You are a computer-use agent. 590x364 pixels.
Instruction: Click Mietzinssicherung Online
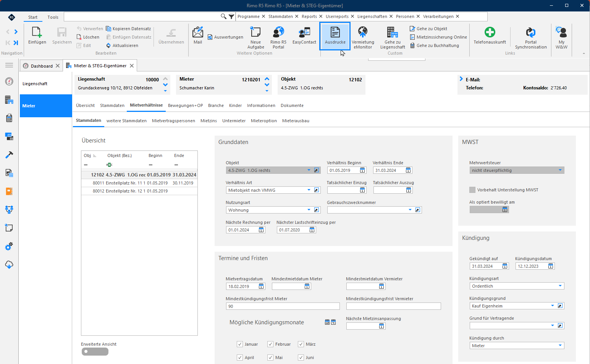(x=438, y=37)
